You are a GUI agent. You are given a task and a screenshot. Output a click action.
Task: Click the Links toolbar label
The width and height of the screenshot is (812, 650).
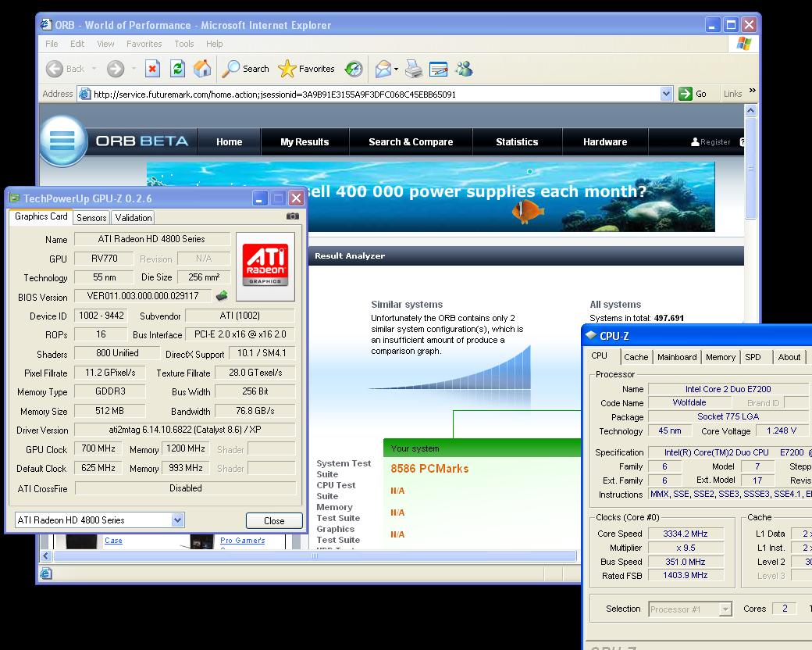[733, 94]
